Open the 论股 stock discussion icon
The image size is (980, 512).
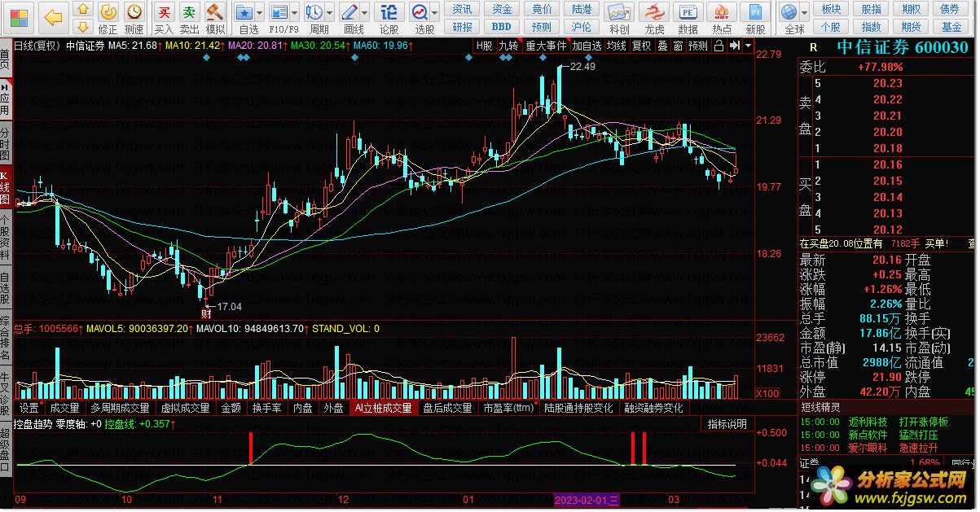pos(389,11)
